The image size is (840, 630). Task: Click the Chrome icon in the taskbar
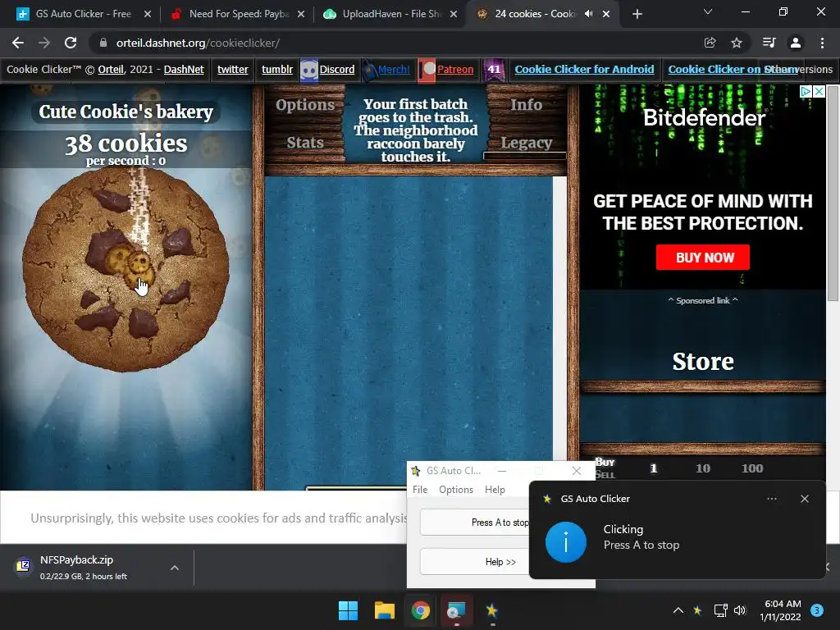pyautogui.click(x=421, y=610)
